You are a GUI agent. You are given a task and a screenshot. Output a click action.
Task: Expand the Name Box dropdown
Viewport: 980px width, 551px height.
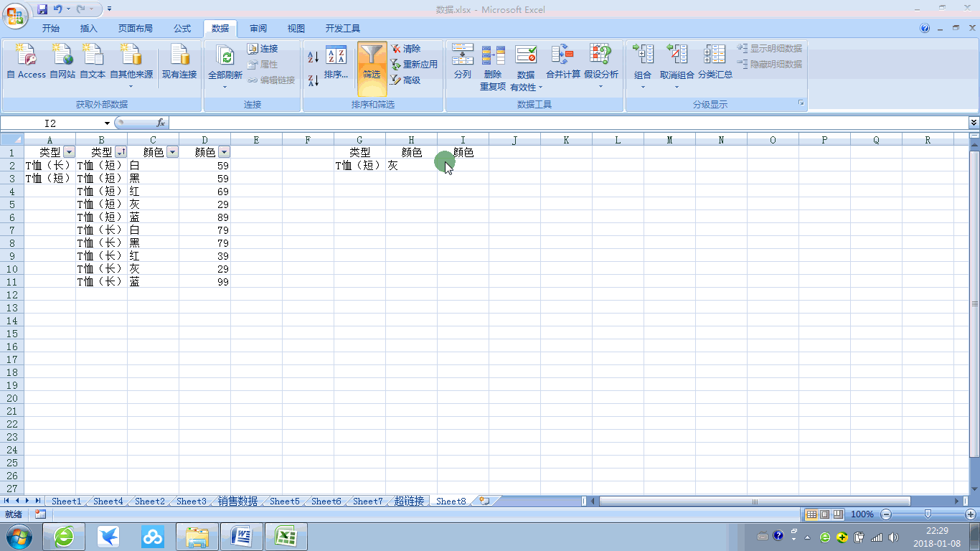click(107, 123)
